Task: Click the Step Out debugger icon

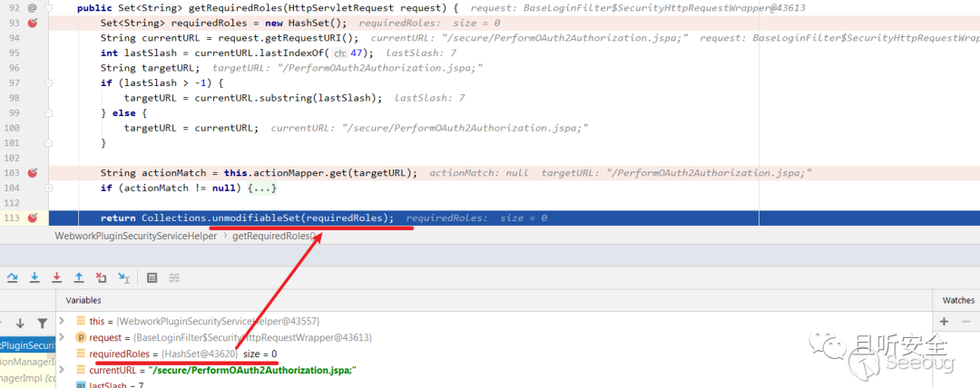Action: click(79, 277)
